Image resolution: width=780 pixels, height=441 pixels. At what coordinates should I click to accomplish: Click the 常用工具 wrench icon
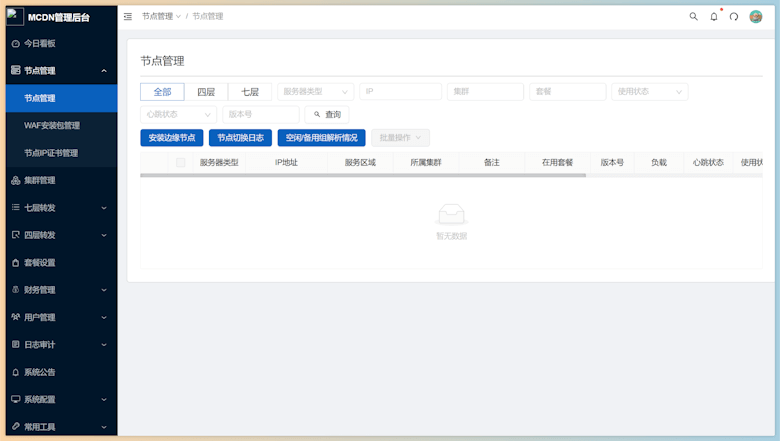(x=15, y=426)
